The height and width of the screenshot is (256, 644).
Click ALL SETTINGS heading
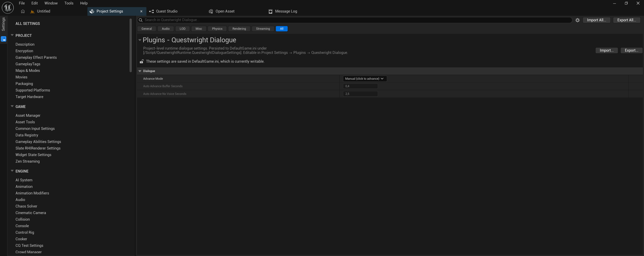[28, 24]
